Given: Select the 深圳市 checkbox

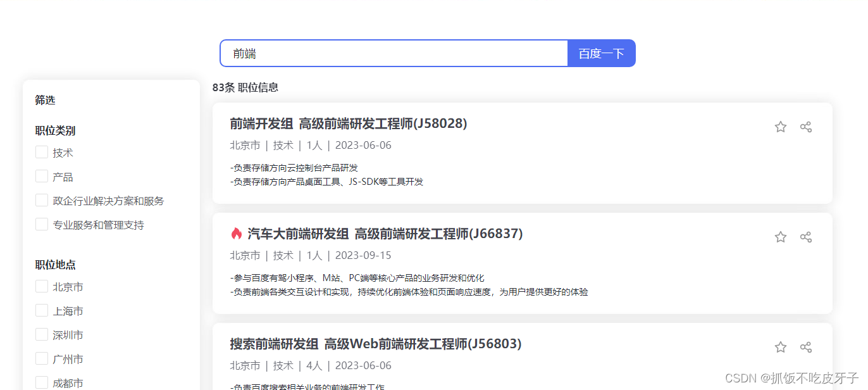Looking at the screenshot, I should click(x=42, y=334).
